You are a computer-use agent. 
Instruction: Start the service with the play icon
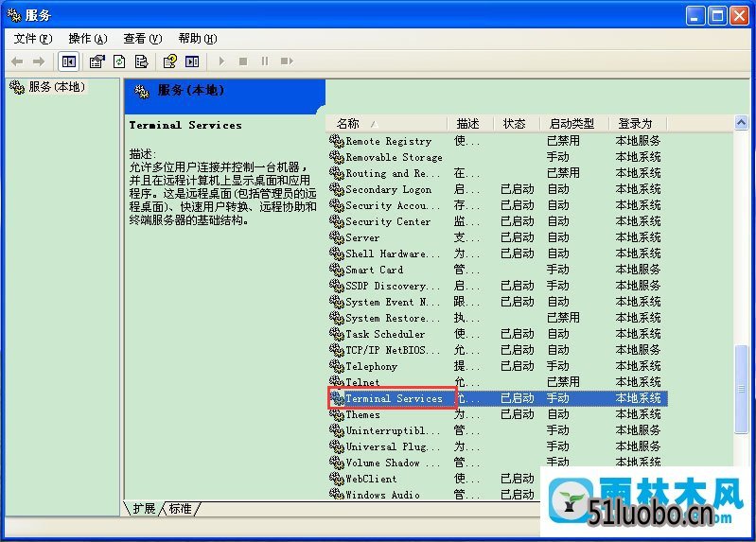(x=221, y=61)
